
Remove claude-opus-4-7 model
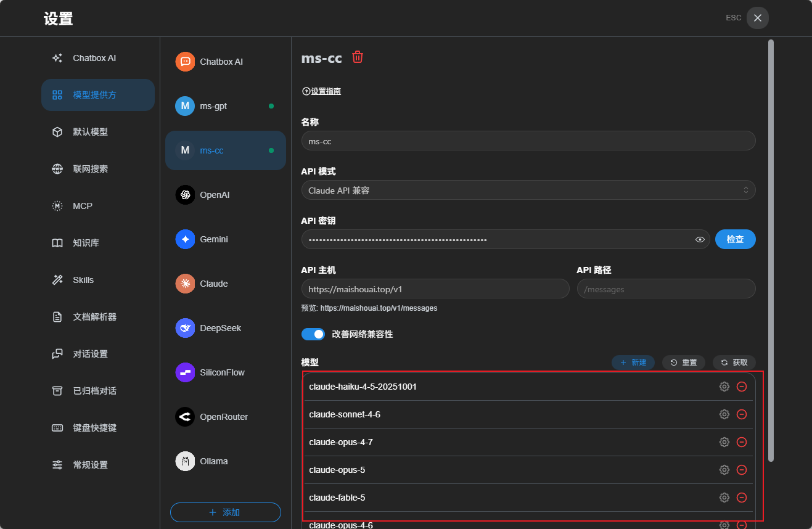742,442
